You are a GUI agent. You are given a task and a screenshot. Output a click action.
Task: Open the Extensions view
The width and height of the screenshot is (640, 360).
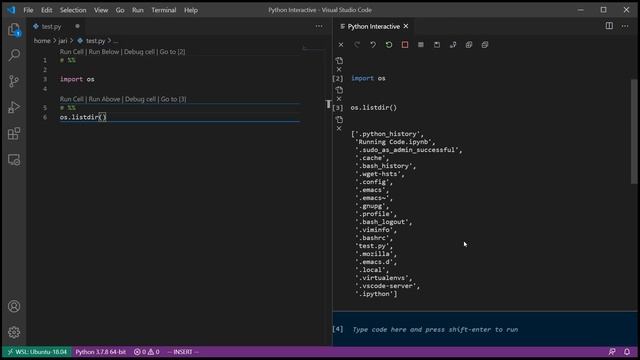[14, 133]
